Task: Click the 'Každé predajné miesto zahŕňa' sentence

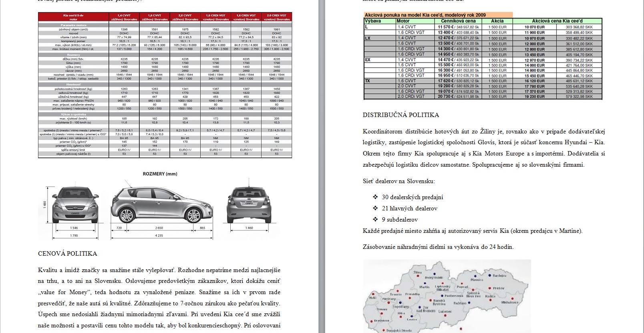Action: pyautogui.click(x=473, y=231)
